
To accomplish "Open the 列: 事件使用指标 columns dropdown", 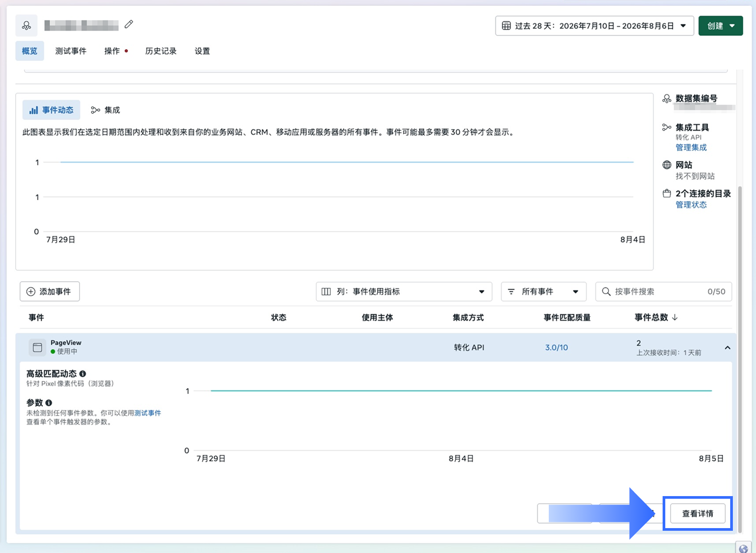I will [x=404, y=292].
